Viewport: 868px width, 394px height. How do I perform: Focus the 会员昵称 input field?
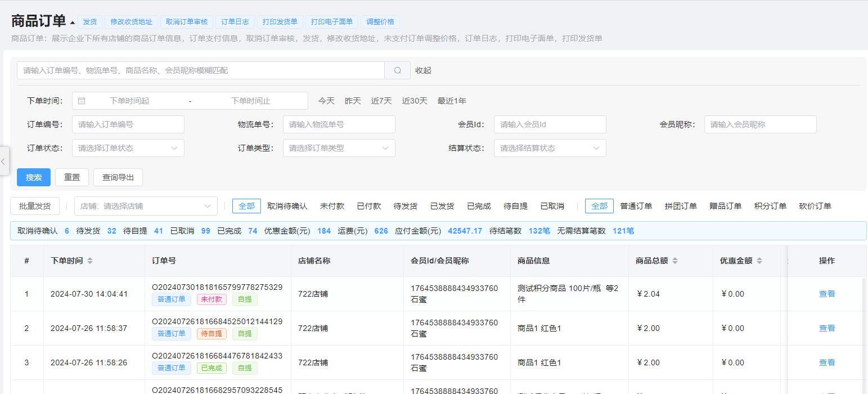click(x=761, y=124)
